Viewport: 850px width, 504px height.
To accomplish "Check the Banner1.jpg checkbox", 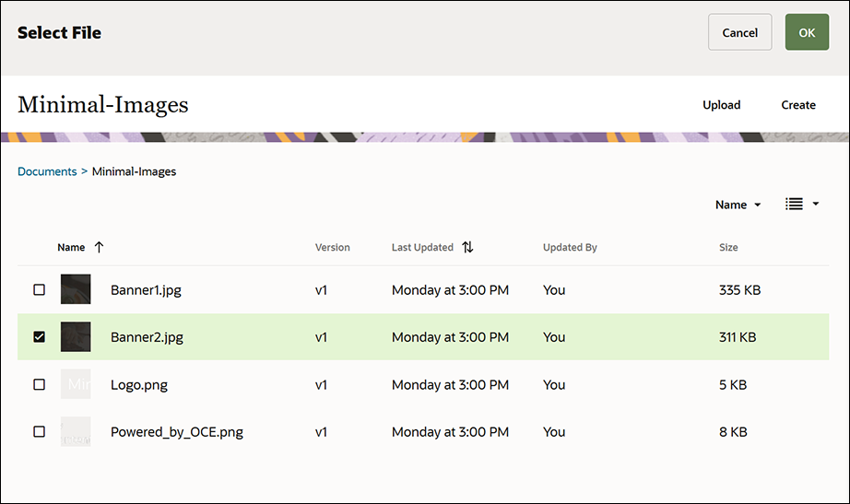I will [x=39, y=289].
